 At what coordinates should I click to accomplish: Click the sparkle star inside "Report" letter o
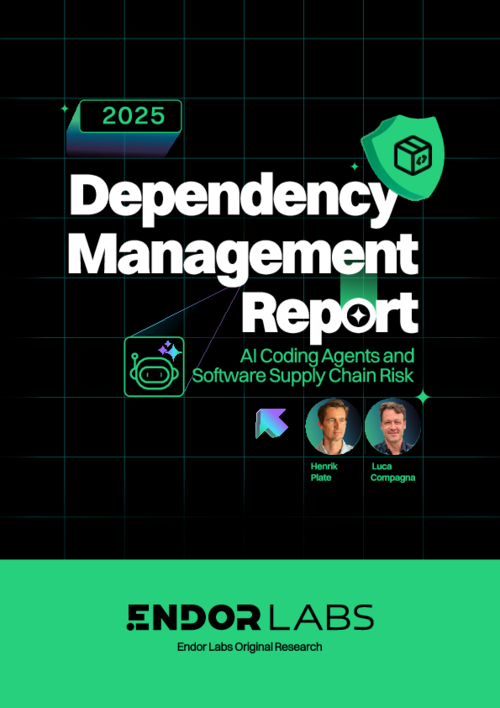click(x=359, y=317)
